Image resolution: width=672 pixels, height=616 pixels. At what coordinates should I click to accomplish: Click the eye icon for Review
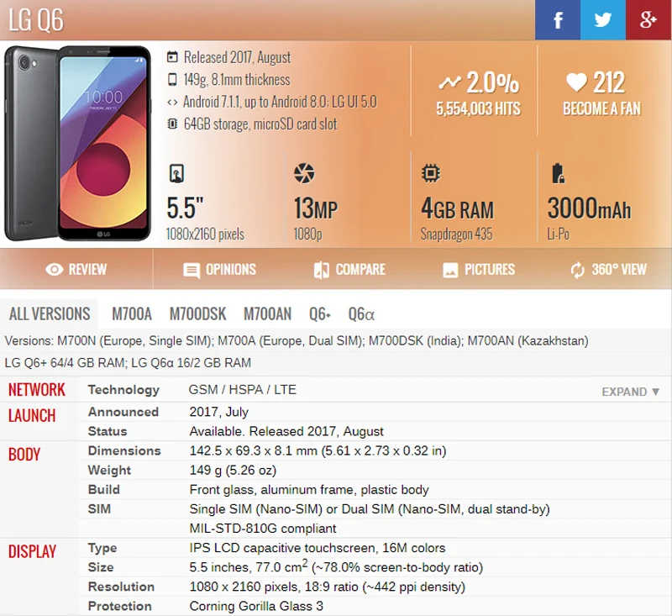coord(55,269)
